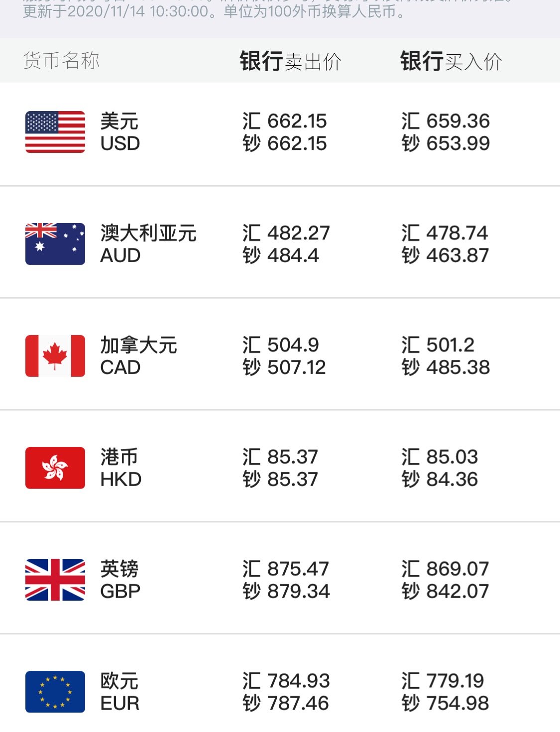Tap the Hong Kong flag icon
The height and width of the screenshot is (732, 560).
point(55,468)
